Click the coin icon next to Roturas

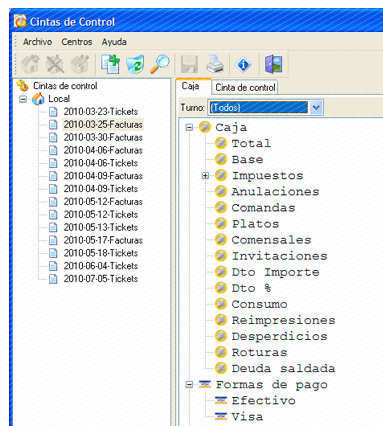coord(221,352)
